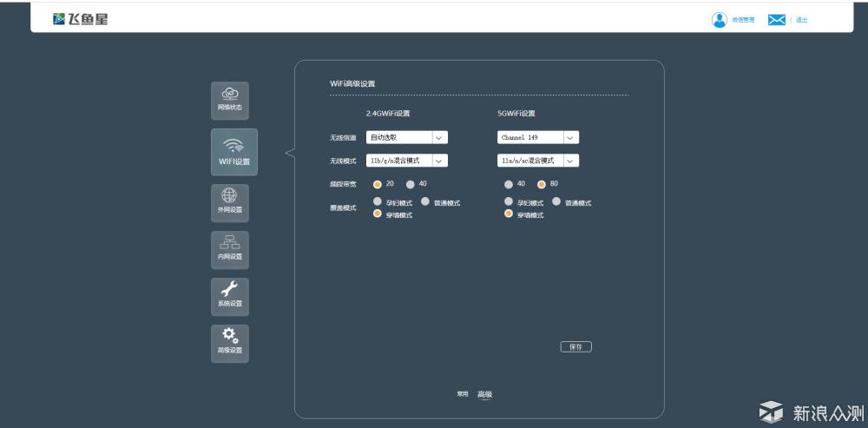The width and height of the screenshot is (868, 428).
Task: Open the WIFI设置 sidebar section
Action: [234, 152]
